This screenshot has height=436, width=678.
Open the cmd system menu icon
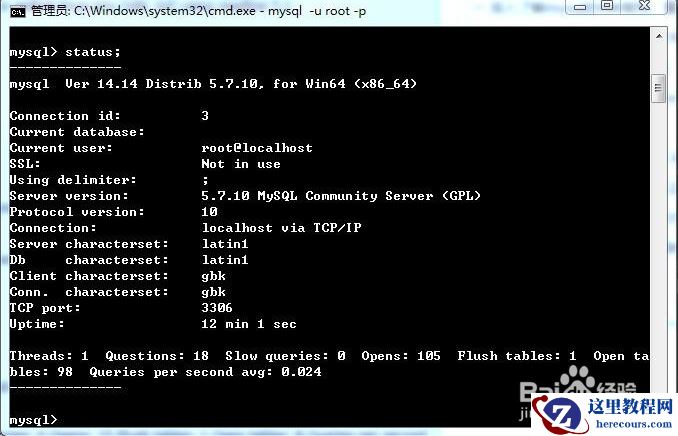18,11
